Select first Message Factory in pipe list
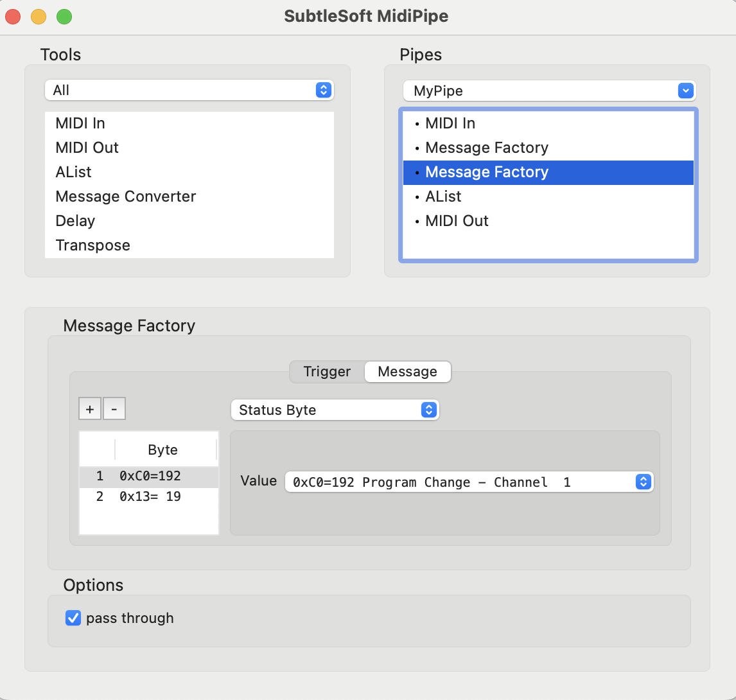This screenshot has width=736, height=700. 486,148
